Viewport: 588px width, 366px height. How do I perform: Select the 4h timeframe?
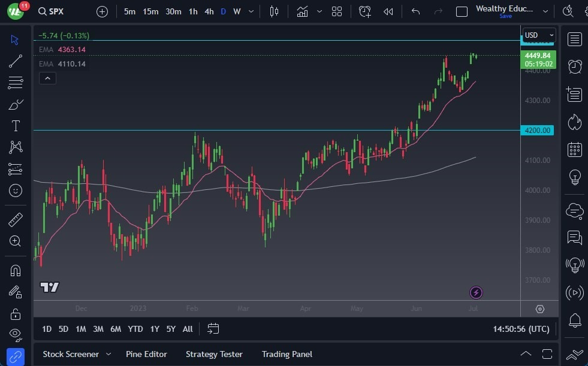click(x=209, y=11)
